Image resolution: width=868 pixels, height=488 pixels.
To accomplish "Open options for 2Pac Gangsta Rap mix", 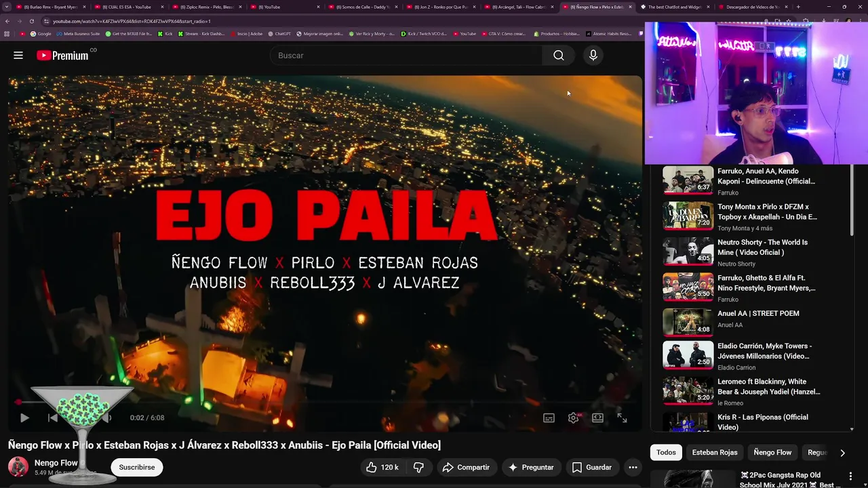I will [x=850, y=476].
